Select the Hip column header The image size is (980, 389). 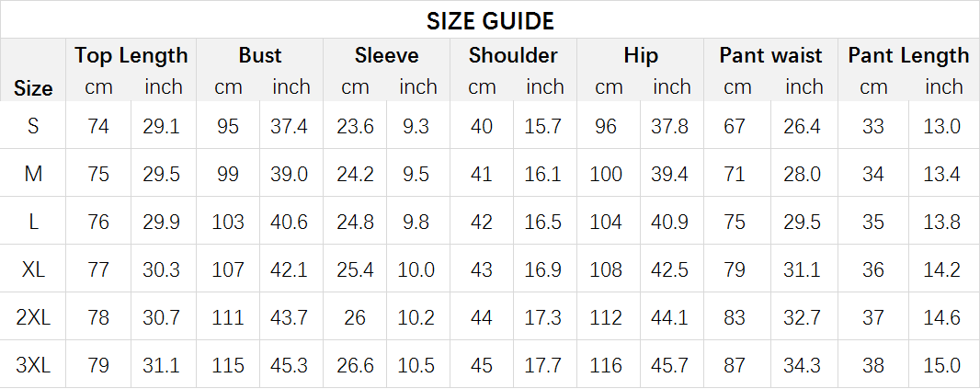point(641,55)
